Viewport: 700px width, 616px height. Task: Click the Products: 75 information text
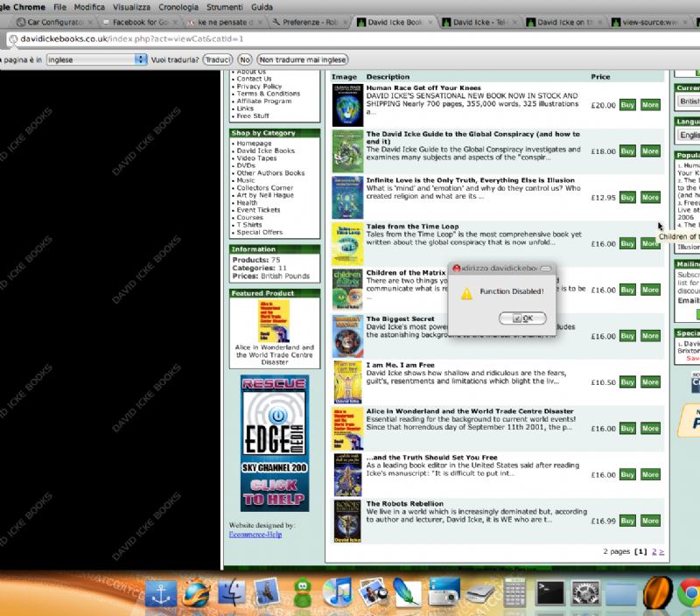256,260
